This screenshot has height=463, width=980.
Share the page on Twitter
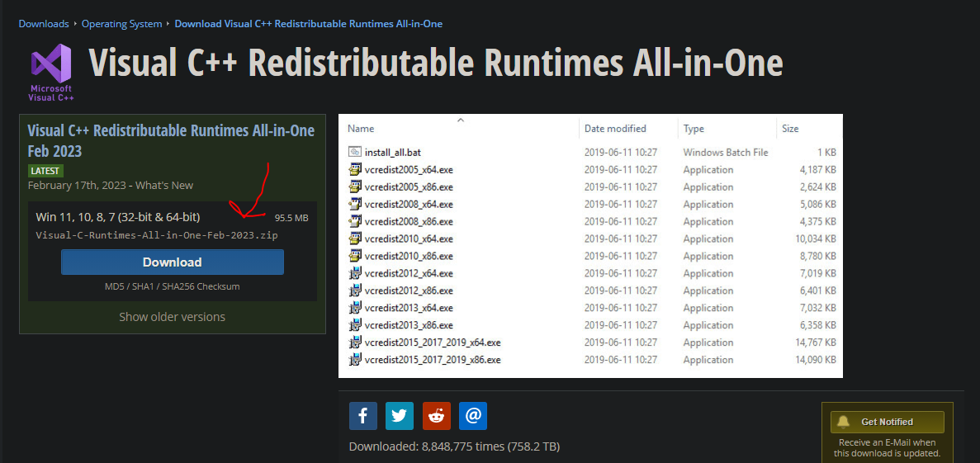[400, 415]
